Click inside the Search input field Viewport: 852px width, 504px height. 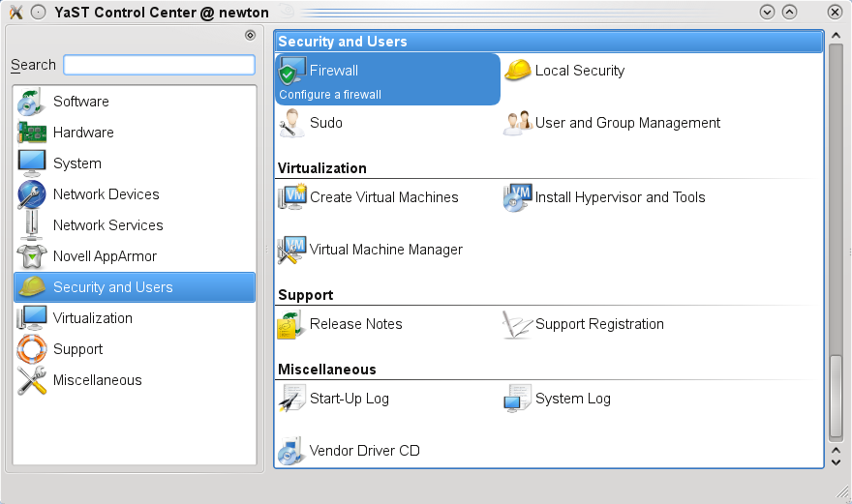pyautogui.click(x=159, y=65)
